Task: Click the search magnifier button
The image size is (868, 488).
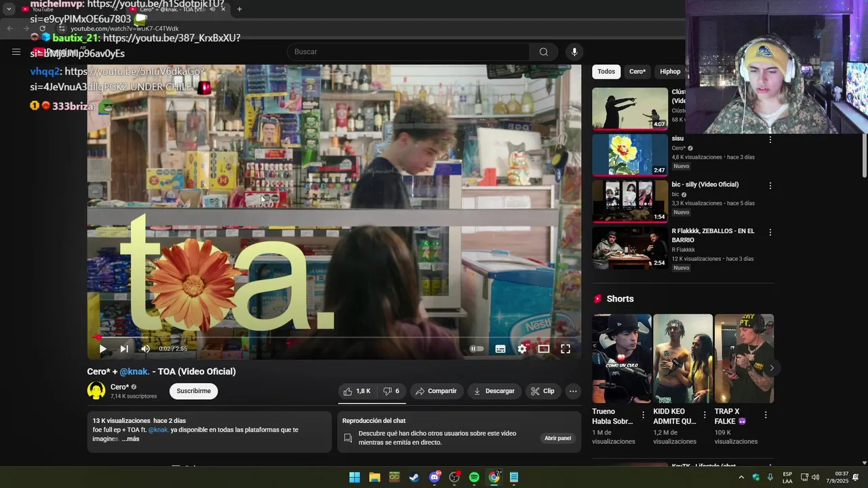Action: coord(544,52)
